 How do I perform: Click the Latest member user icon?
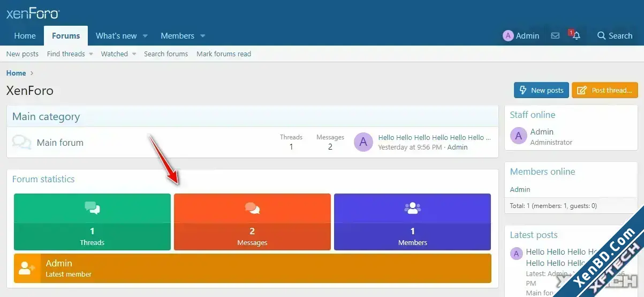click(27, 268)
